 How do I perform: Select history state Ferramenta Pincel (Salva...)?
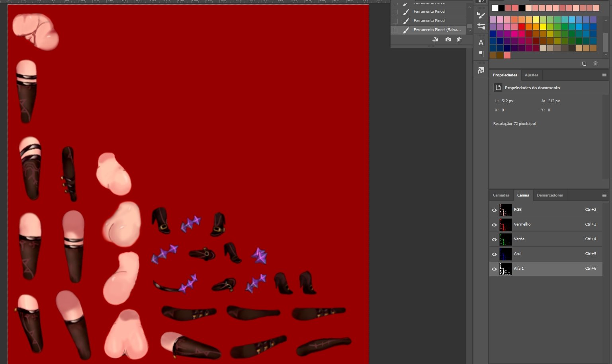click(x=428, y=30)
